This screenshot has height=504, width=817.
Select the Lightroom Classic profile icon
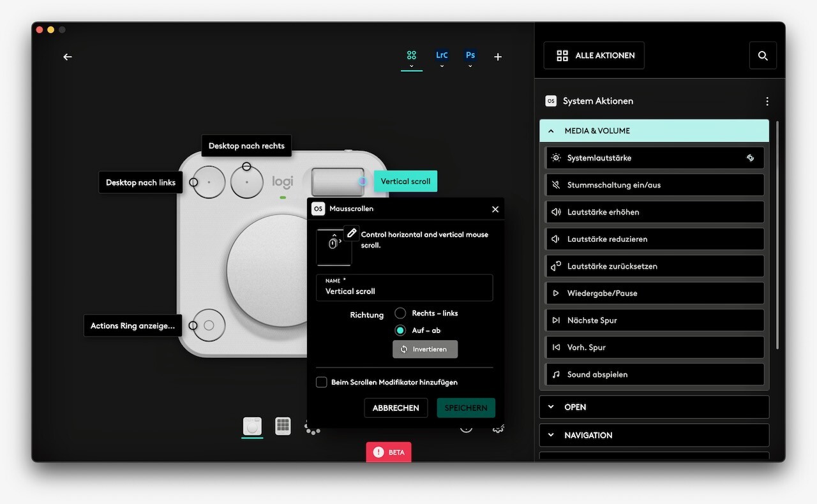click(x=442, y=56)
